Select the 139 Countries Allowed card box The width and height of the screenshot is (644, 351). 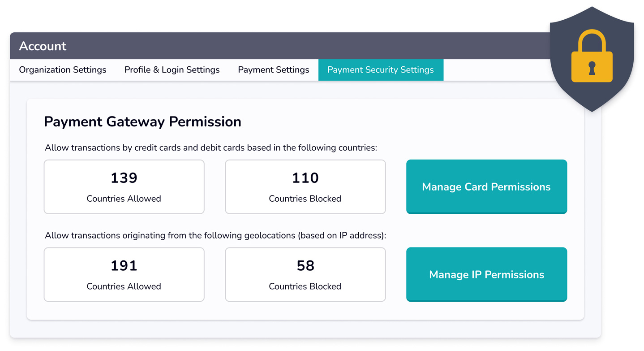(124, 187)
